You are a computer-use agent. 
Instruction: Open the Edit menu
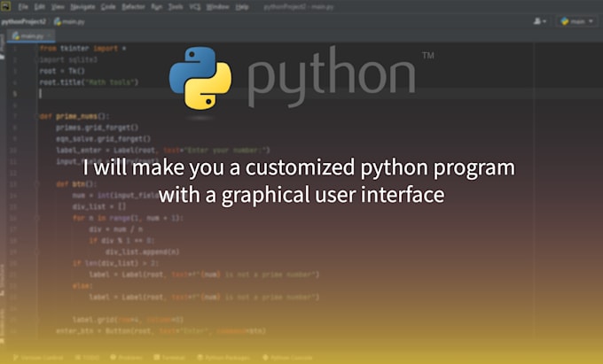point(39,7)
